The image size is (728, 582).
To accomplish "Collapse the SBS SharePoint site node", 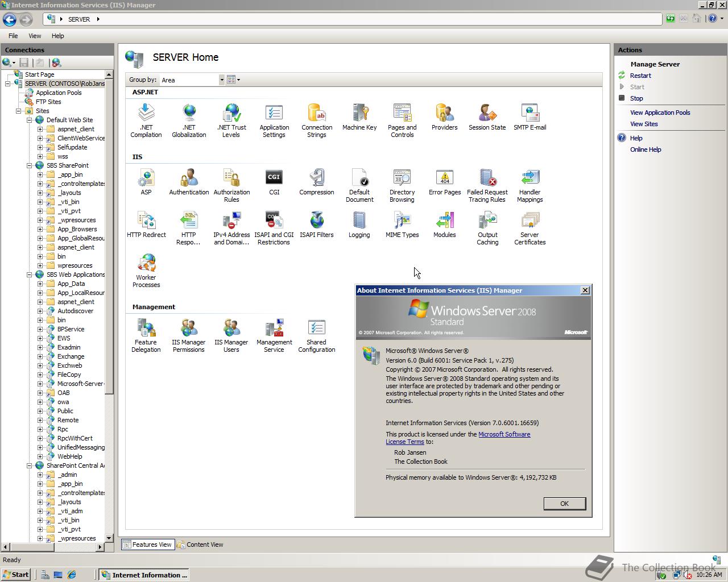I will click(x=29, y=165).
